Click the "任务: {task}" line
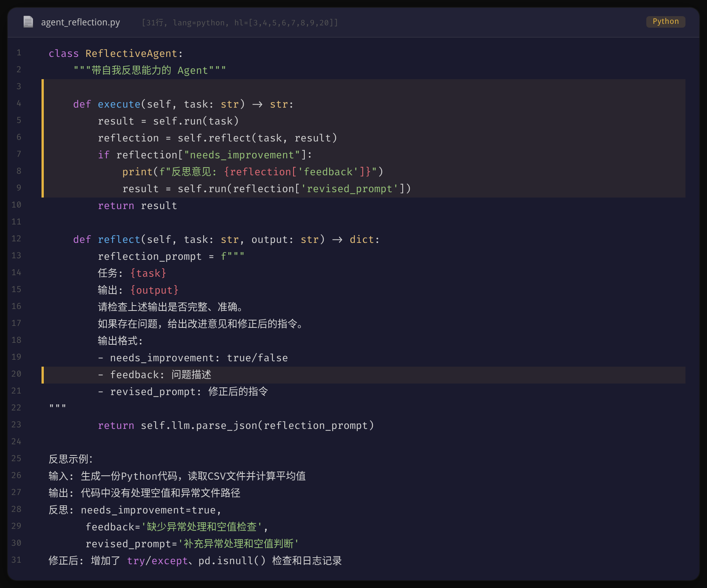 click(x=132, y=273)
